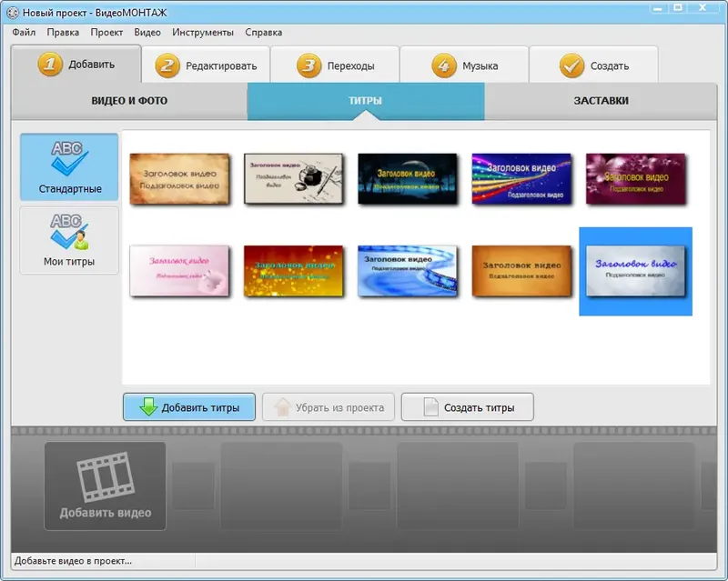Switch to ВИДЕО И ФОТО section
This screenshot has height=581, width=728.
[x=129, y=101]
